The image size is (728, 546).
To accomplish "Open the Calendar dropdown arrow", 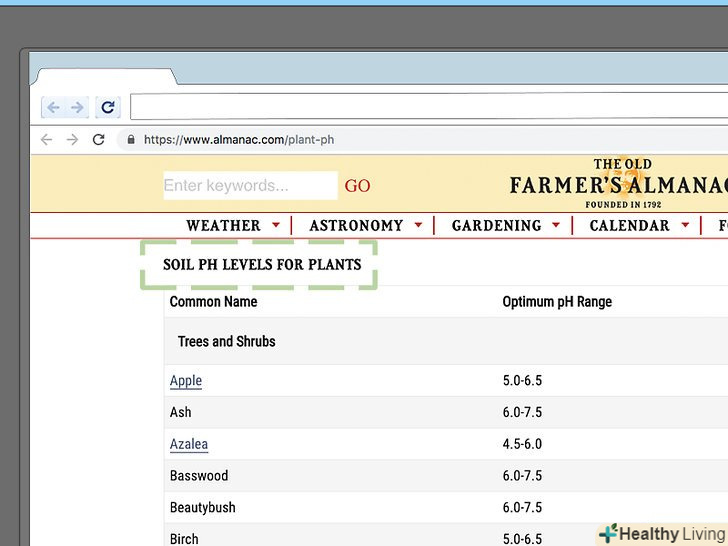I will click(686, 226).
